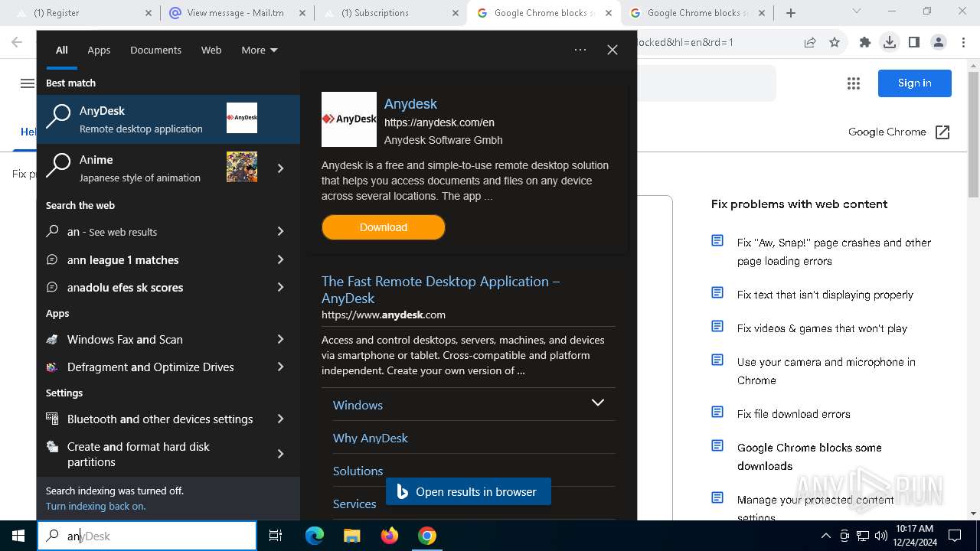Open the Solutions link
Screen dimensions: 980x551
click(358, 471)
